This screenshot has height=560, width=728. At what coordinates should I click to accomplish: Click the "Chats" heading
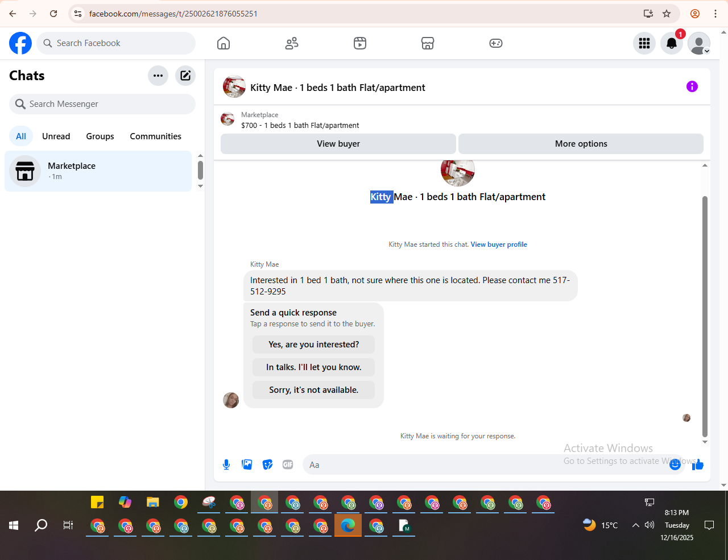(27, 76)
